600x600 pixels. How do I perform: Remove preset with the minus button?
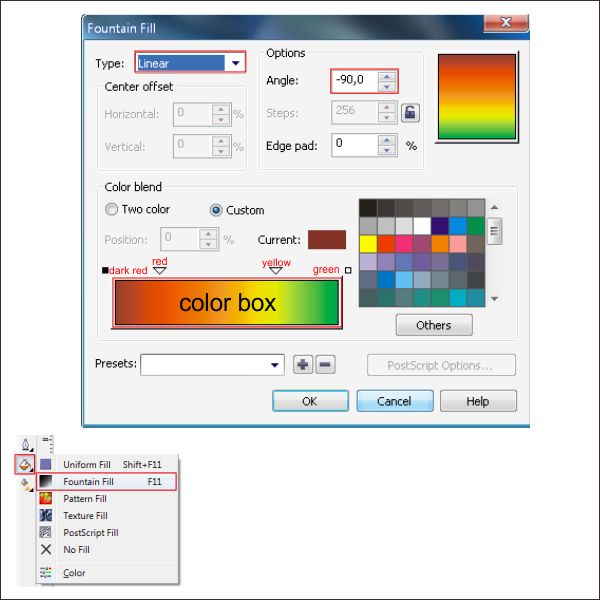(x=324, y=365)
